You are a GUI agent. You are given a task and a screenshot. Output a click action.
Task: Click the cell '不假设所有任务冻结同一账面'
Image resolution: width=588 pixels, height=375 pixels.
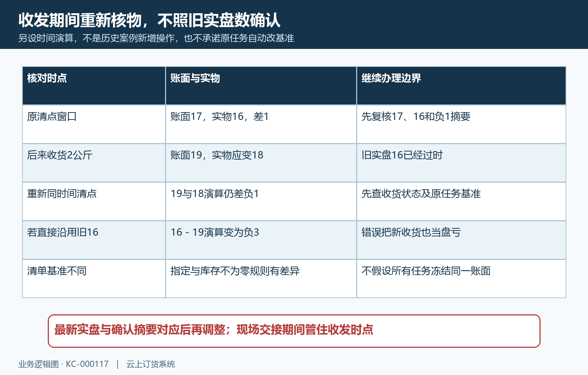coord(461,279)
